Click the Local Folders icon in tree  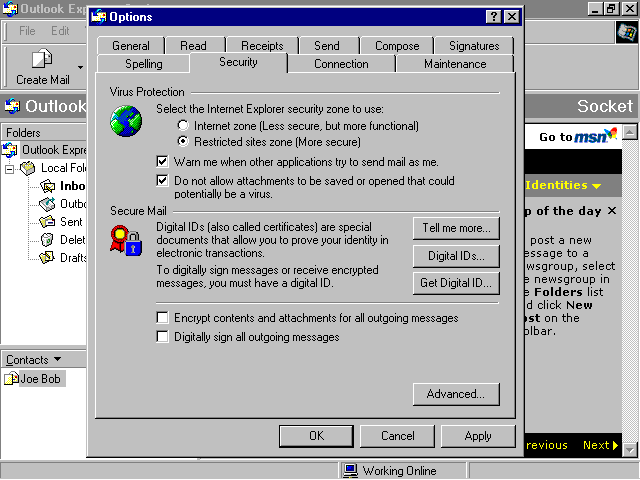point(28,168)
